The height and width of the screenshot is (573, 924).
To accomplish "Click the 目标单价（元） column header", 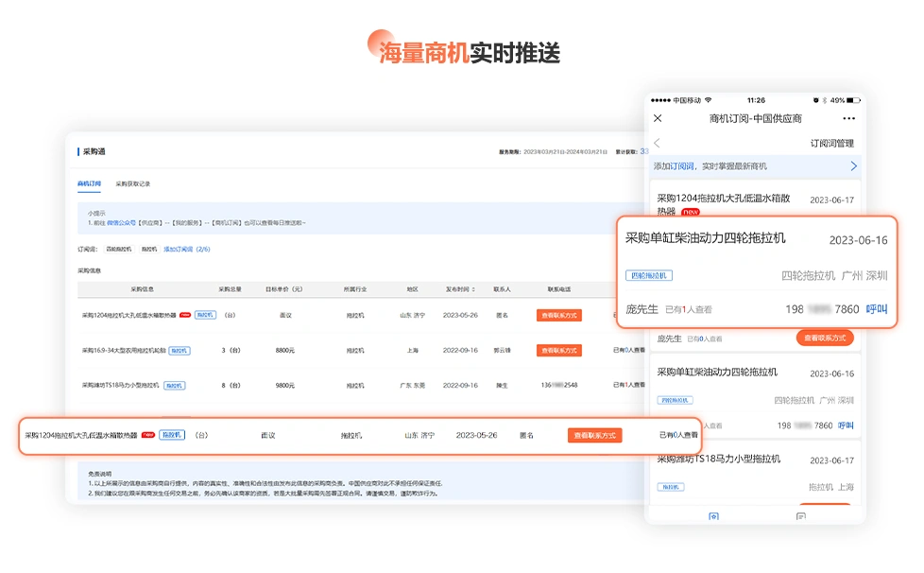I will coord(284,289).
